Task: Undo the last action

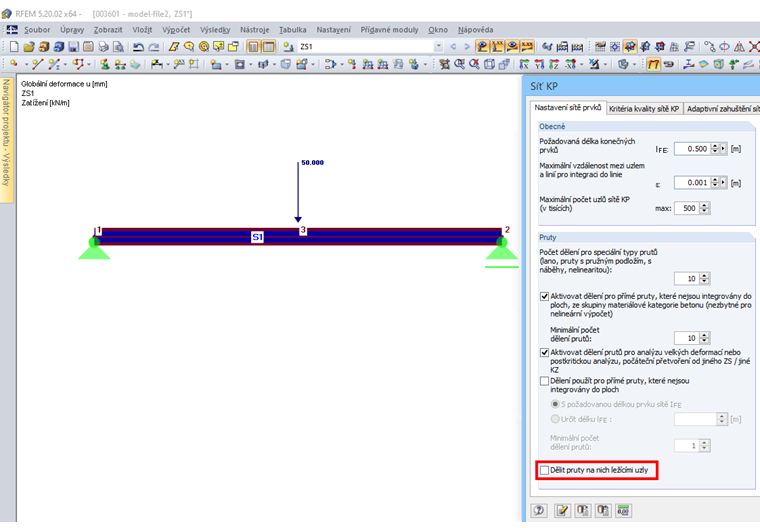Action: pyautogui.click(x=139, y=47)
